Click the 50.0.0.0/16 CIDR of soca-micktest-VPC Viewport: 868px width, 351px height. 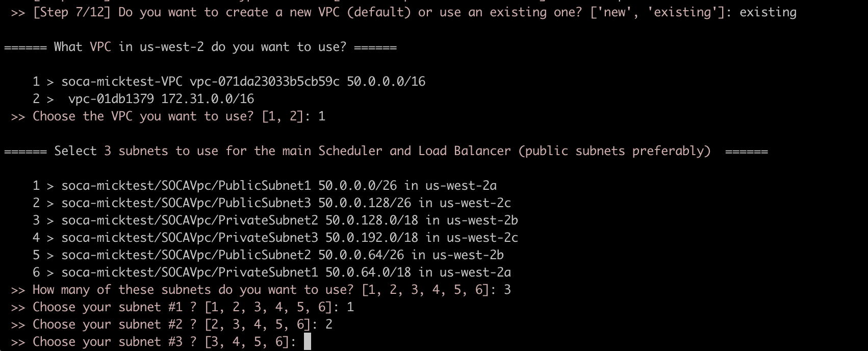(x=386, y=82)
